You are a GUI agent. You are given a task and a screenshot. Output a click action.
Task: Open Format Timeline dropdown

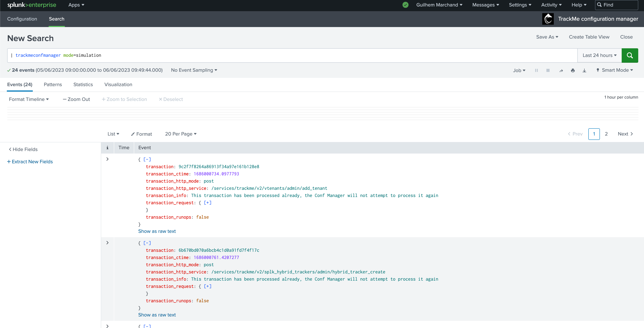pyautogui.click(x=29, y=99)
